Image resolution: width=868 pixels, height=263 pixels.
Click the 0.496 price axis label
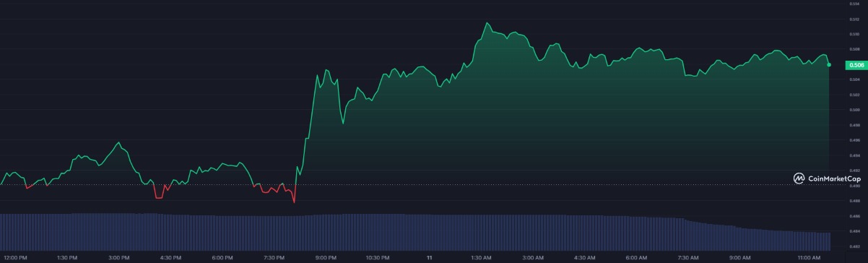pyautogui.click(x=854, y=140)
